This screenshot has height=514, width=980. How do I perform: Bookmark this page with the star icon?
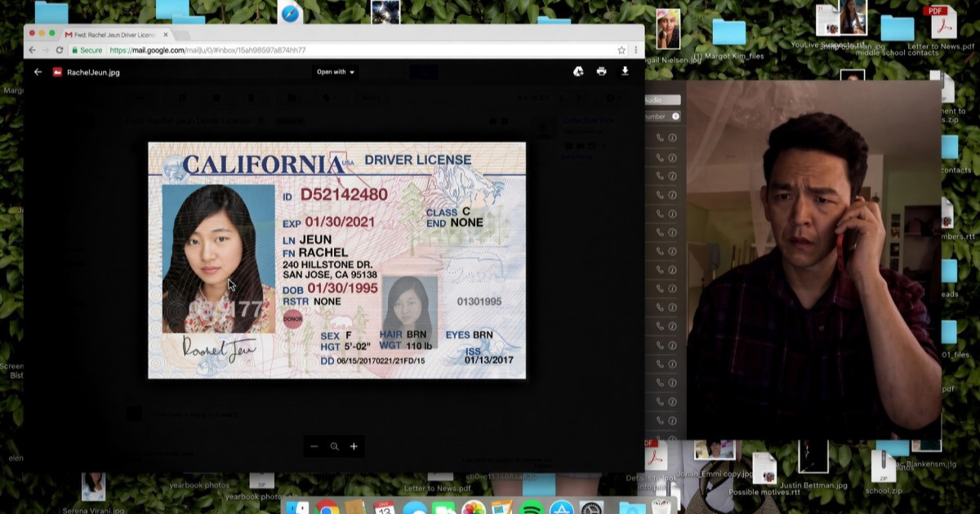(x=621, y=50)
